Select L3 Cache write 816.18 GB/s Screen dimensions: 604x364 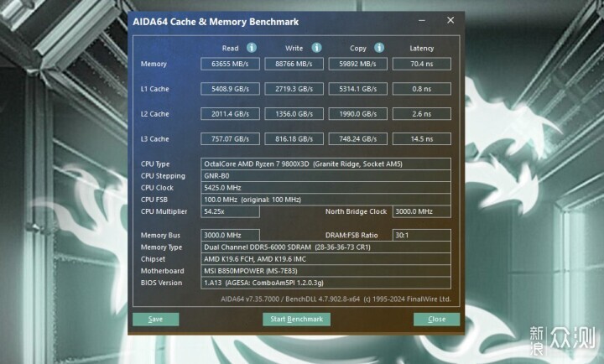[x=294, y=139]
